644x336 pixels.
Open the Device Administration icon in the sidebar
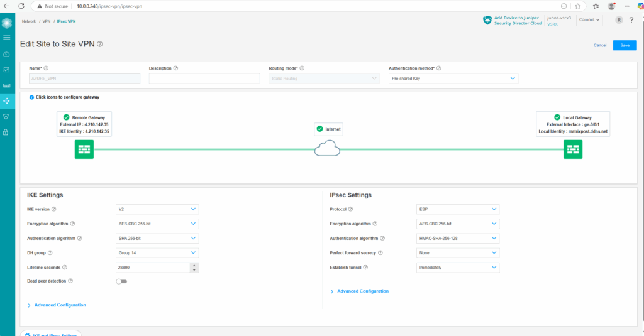[x=6, y=85]
